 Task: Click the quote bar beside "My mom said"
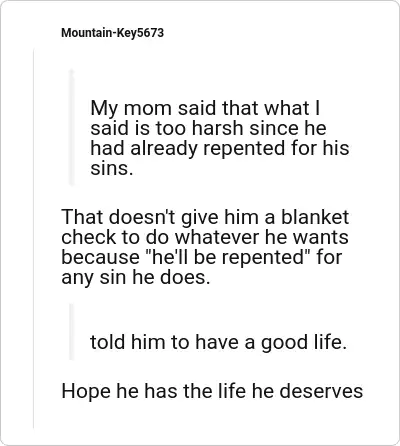pyautogui.click(x=72, y=127)
